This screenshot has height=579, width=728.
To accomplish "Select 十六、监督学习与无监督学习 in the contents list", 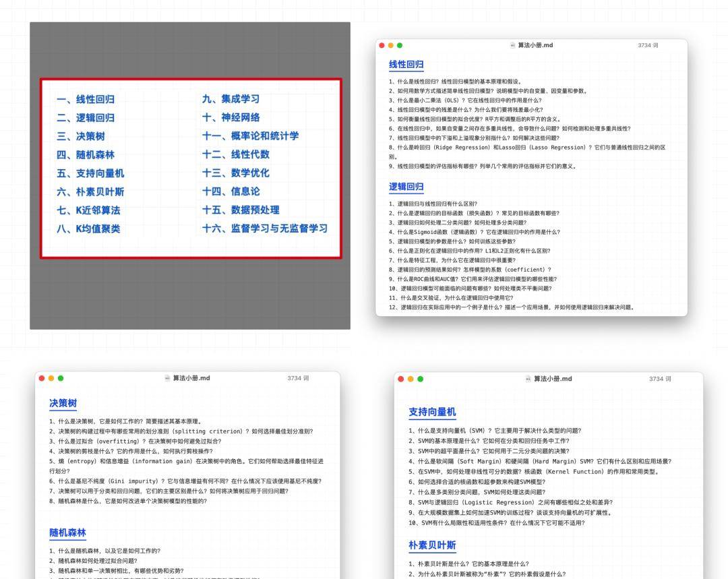I will 264,228.
